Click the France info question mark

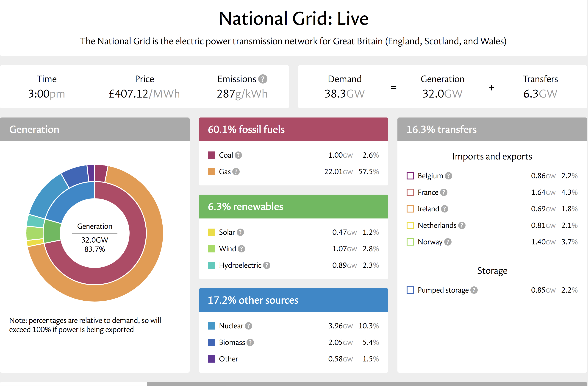444,192
